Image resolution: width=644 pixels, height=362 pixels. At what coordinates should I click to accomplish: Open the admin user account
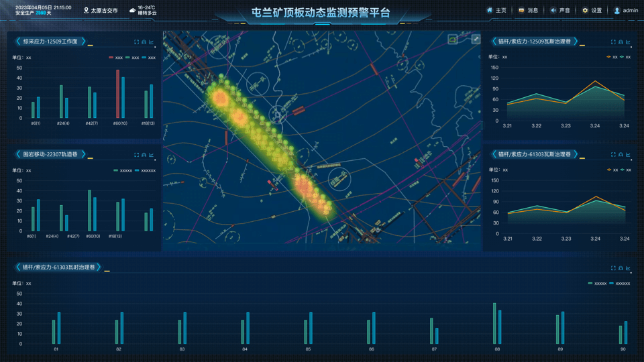[625, 11]
